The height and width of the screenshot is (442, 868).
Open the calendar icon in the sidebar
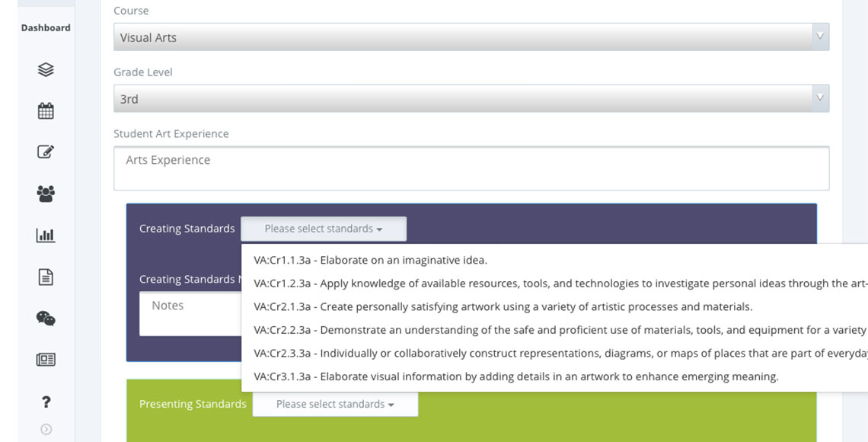click(x=45, y=110)
